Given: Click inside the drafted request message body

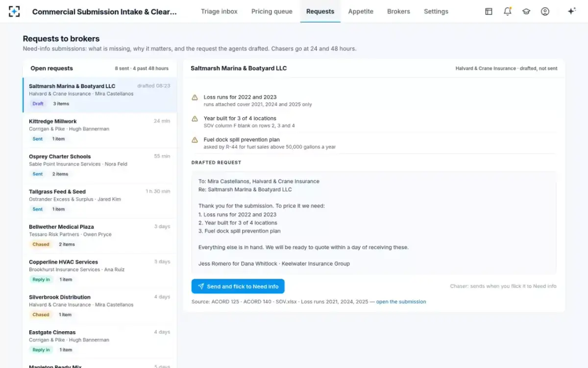Looking at the screenshot, I should [x=374, y=223].
